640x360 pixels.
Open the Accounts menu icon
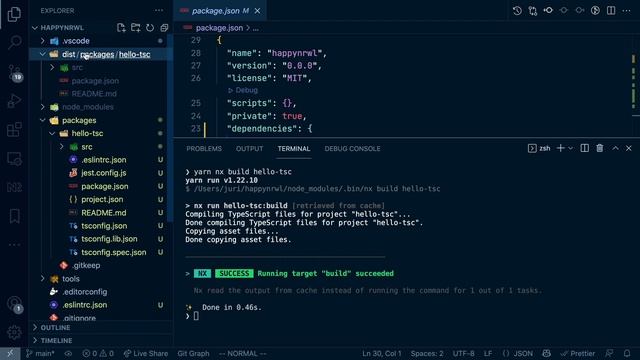[14, 304]
